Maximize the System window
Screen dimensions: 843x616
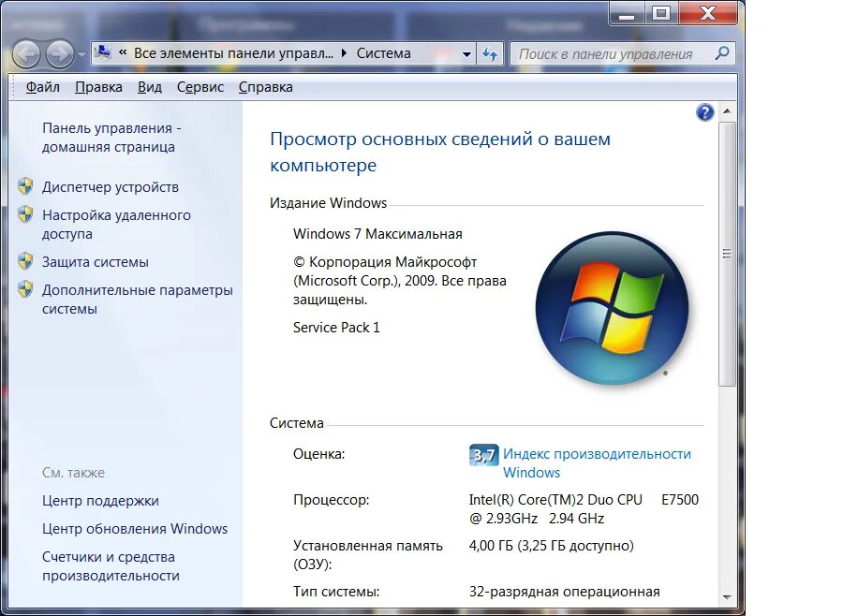(x=661, y=13)
